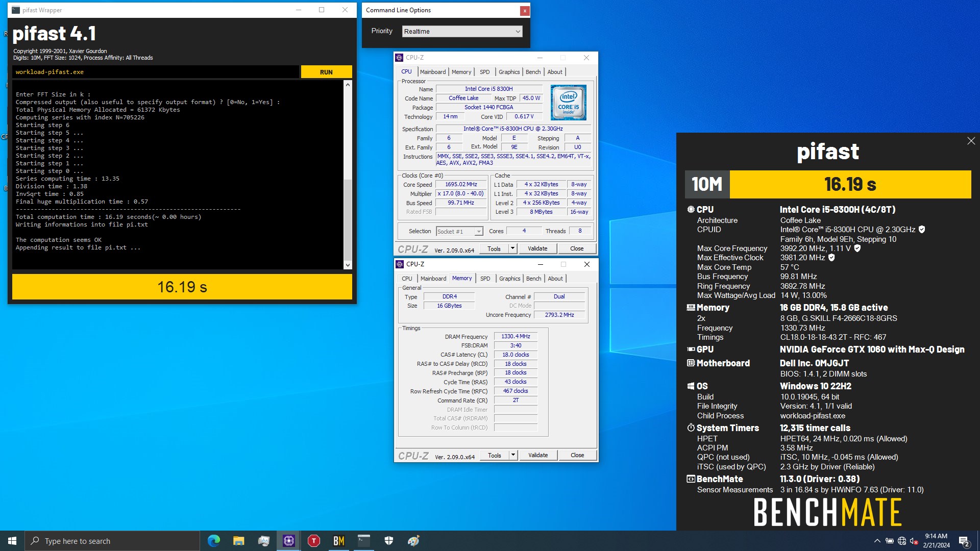This screenshot has height=551, width=980.
Task: Click Motherboard icon in BenchMate panel
Action: tap(691, 363)
